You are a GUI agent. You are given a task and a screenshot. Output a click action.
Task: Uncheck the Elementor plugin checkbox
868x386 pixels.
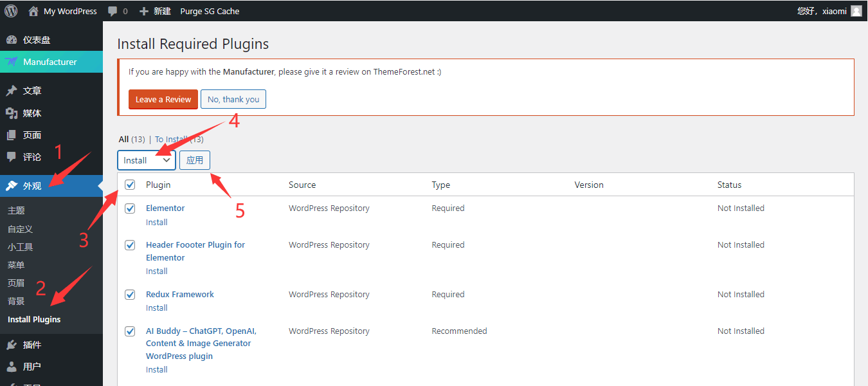pos(131,208)
